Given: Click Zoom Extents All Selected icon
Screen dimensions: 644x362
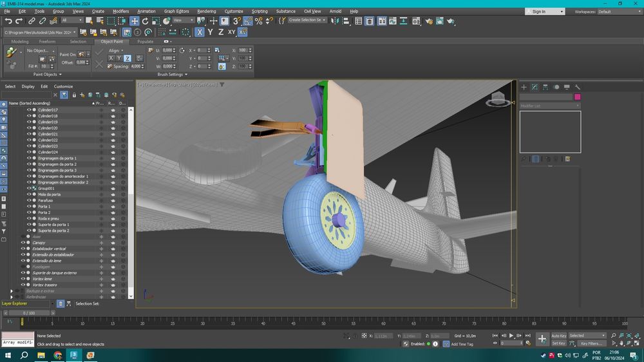Looking at the screenshot, I should click(x=637, y=336).
